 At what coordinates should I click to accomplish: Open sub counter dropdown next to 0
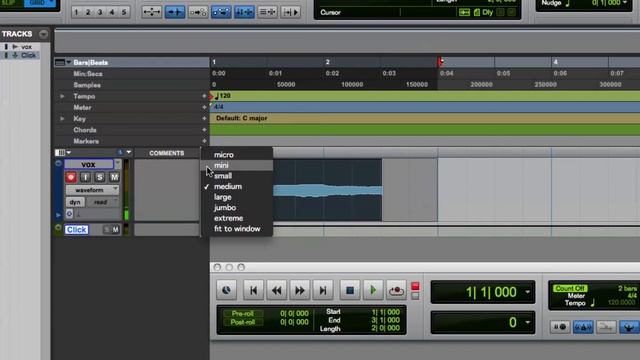coord(527,323)
